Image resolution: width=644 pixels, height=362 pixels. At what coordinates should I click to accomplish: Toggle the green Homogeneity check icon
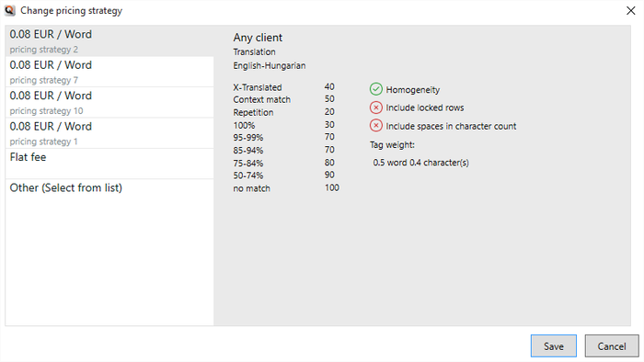(x=375, y=89)
